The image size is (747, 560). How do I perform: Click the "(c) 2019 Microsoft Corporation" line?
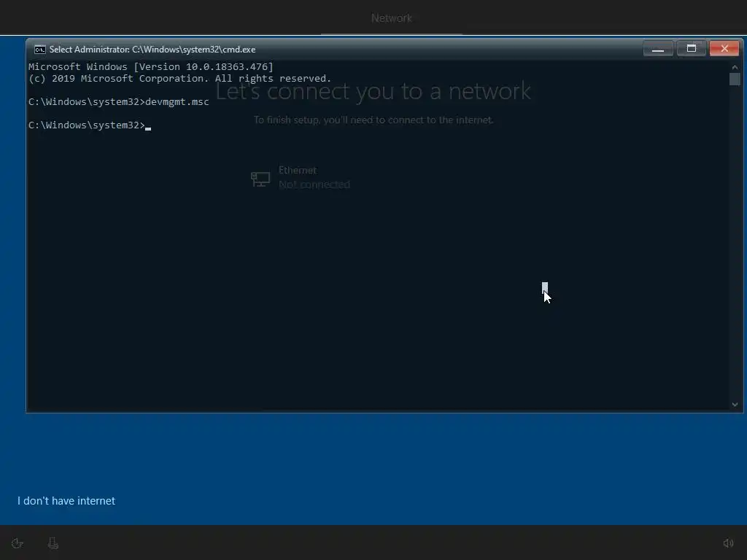(179, 79)
